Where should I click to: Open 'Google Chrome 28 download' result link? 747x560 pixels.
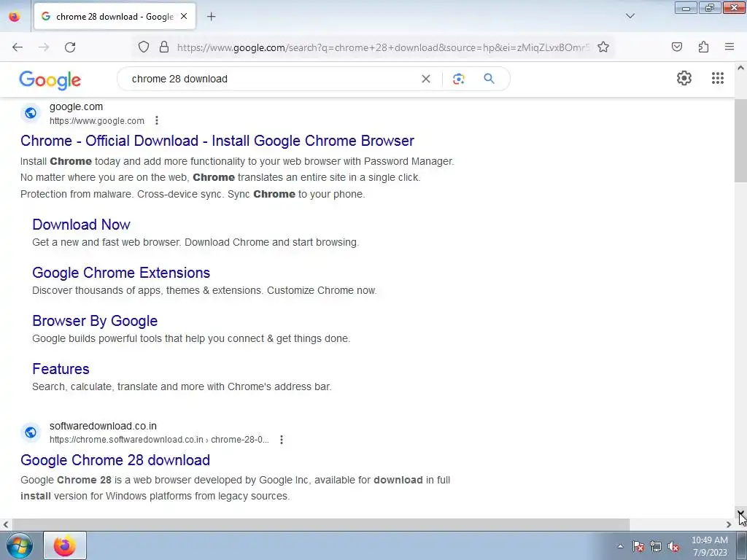(115, 460)
